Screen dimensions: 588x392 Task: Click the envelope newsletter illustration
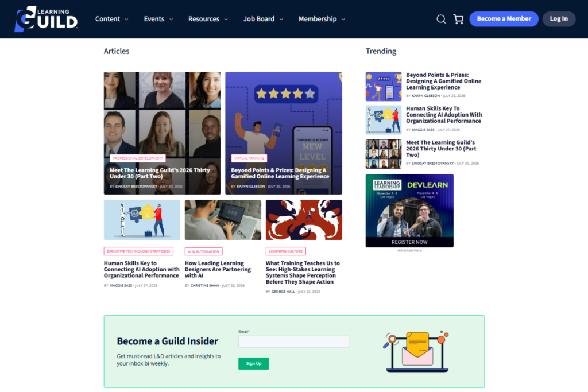[416, 351]
